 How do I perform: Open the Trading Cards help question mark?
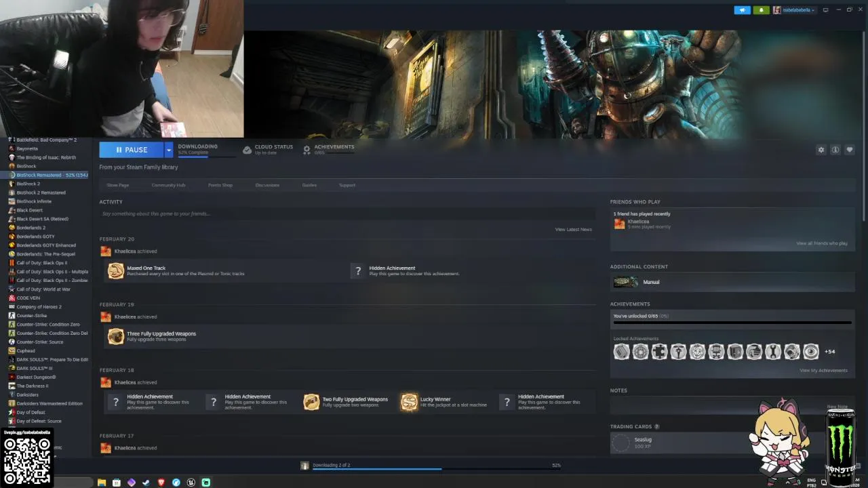point(656,426)
